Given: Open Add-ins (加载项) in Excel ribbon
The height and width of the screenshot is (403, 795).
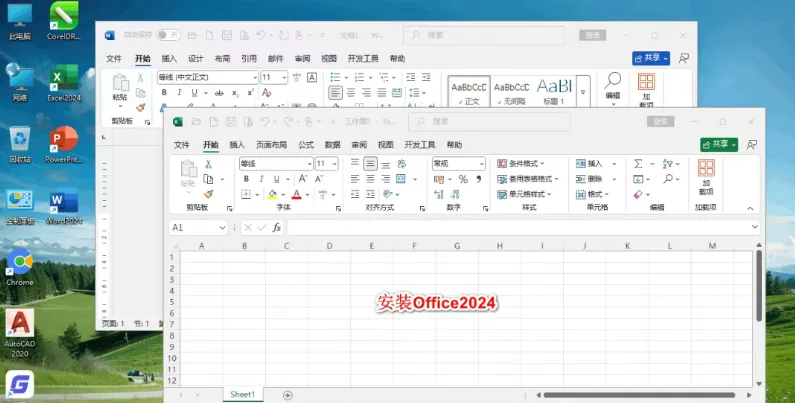Looking at the screenshot, I should tap(706, 177).
